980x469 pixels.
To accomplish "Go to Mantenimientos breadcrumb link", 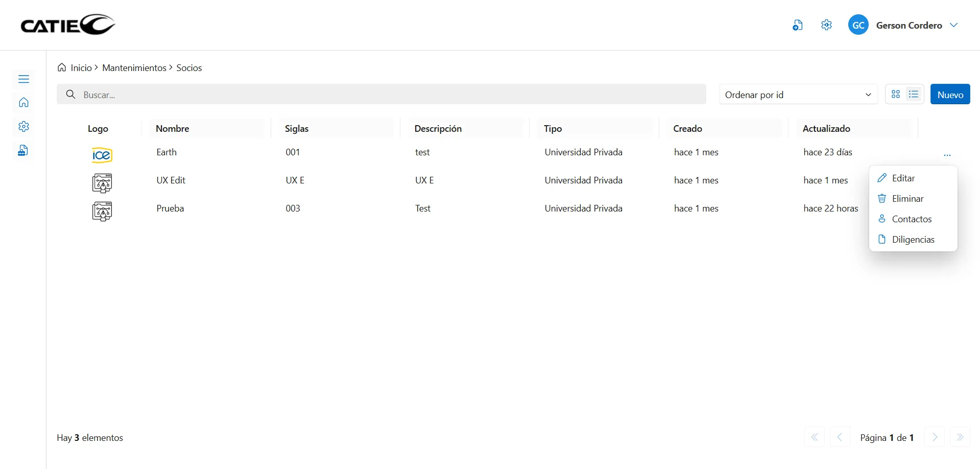I will coord(134,68).
